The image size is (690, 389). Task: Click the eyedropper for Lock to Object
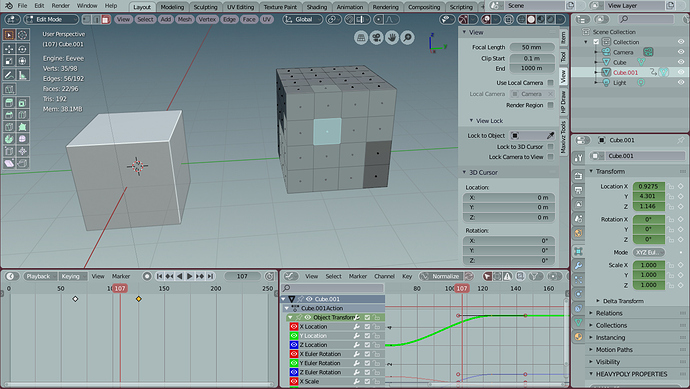(550, 136)
